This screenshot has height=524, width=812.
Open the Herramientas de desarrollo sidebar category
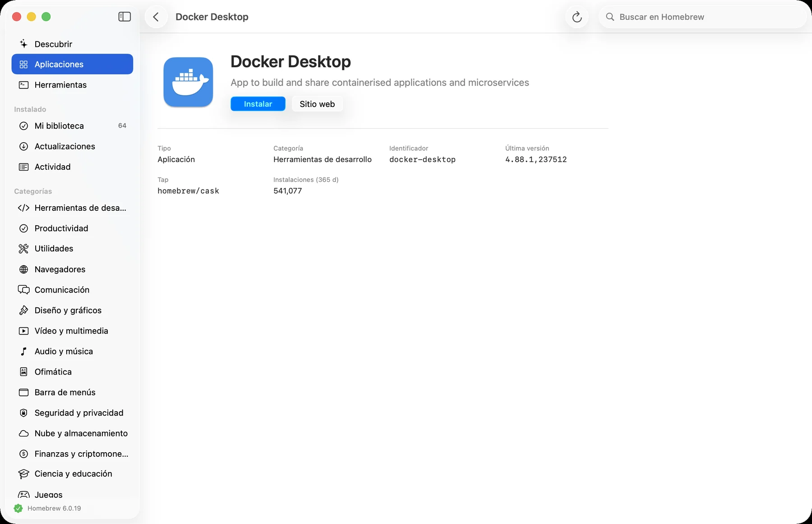[72, 208]
